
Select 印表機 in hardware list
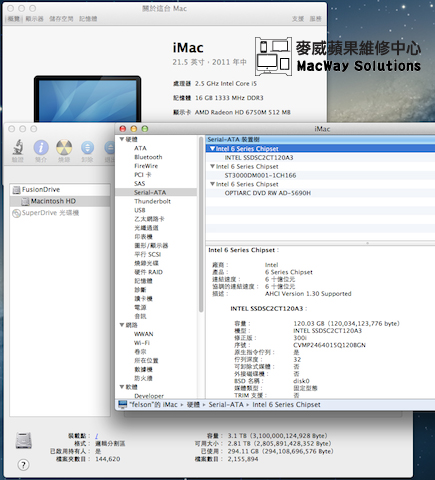pos(143,237)
